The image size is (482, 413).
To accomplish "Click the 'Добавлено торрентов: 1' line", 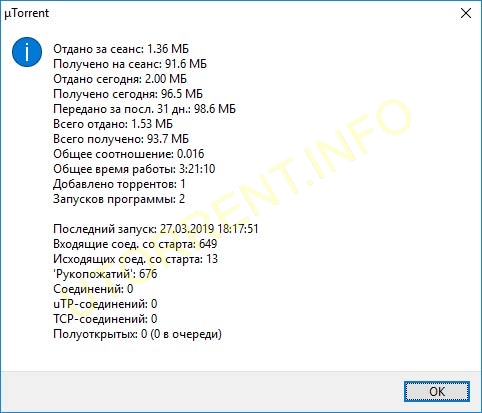I will coord(119,184).
